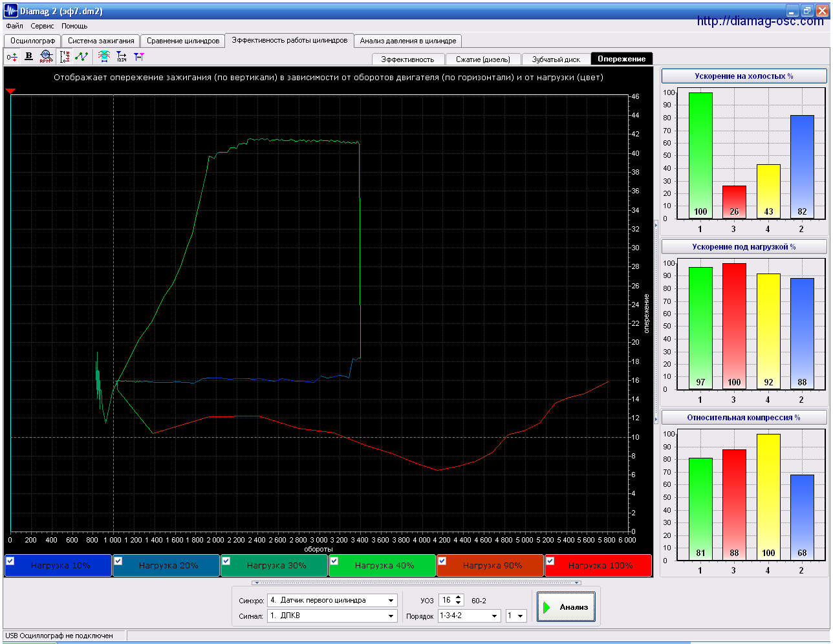Viewport: 833px width, 644px height.
Task: Open the Помощь menu
Action: 74,27
